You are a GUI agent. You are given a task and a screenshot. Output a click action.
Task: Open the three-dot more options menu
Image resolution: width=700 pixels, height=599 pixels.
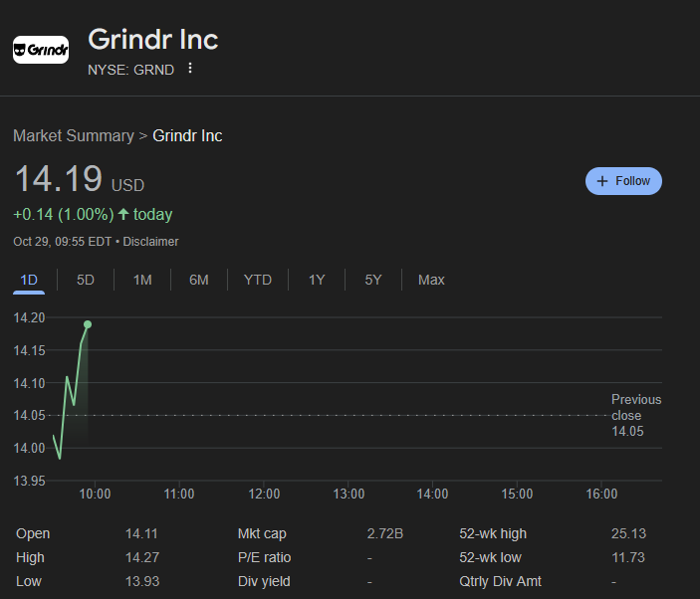pos(190,69)
